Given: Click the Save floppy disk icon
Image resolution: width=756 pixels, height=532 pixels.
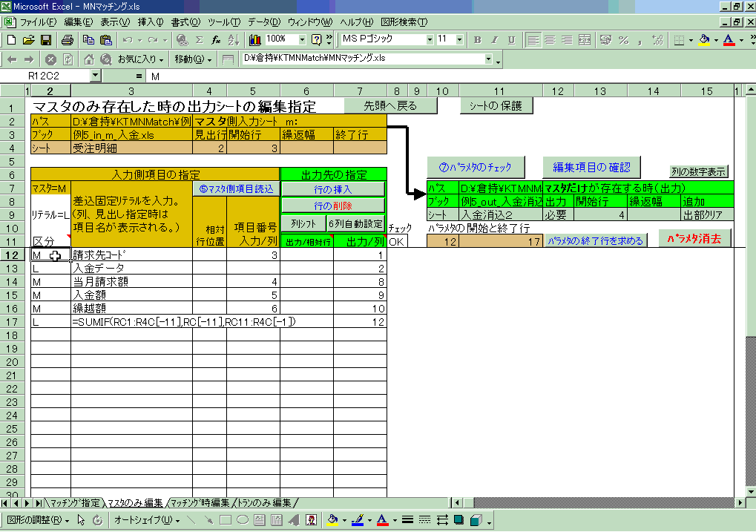Looking at the screenshot, I should (45, 39).
